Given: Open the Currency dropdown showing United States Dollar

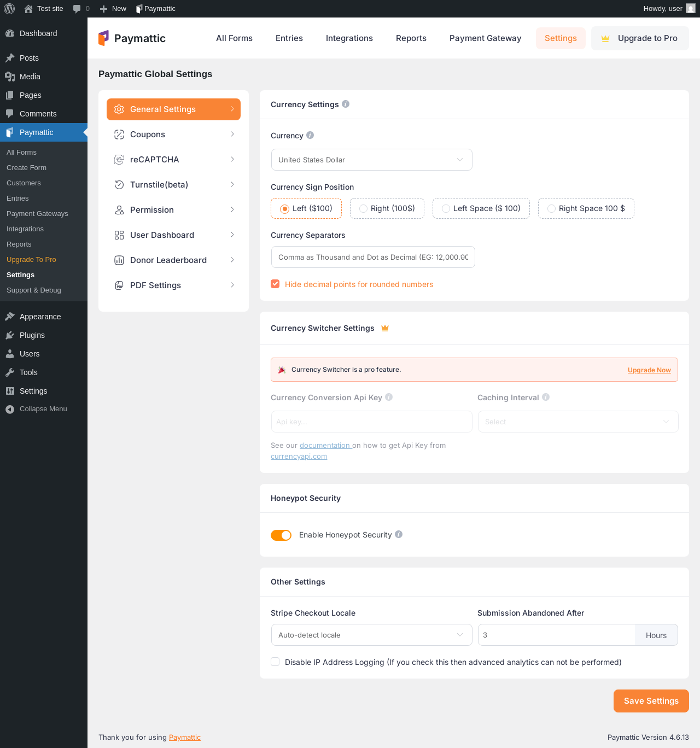Looking at the screenshot, I should pos(372,160).
